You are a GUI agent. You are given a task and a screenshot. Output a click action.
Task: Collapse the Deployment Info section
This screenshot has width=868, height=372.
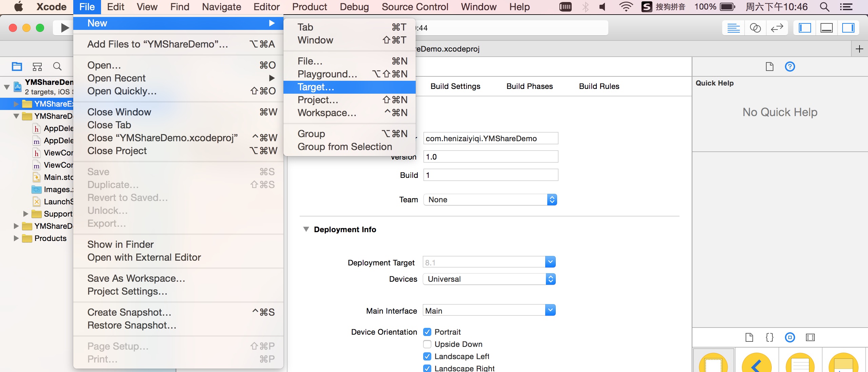[306, 229]
